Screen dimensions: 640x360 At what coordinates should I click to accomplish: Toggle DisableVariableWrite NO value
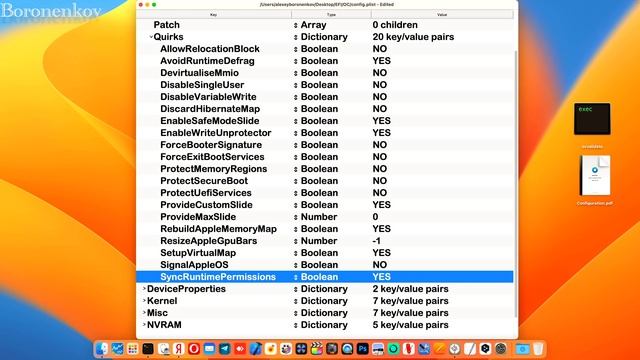coord(380,97)
